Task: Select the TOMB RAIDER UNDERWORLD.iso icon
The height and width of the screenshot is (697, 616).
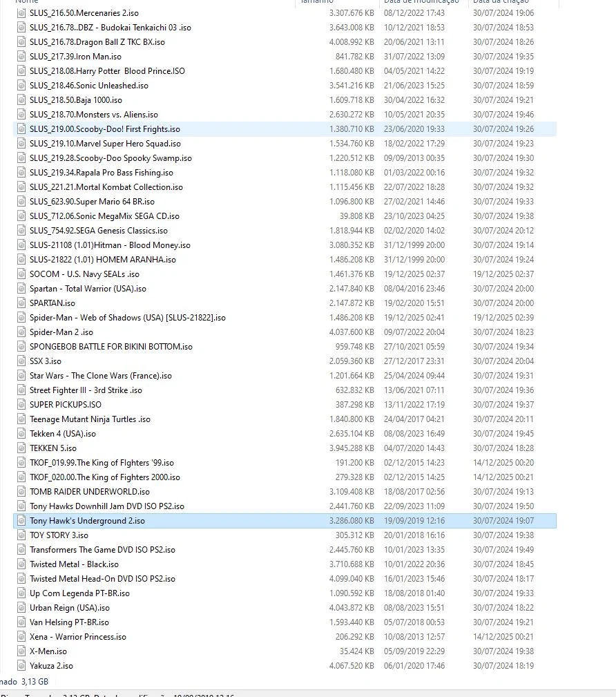Action: click(x=21, y=492)
